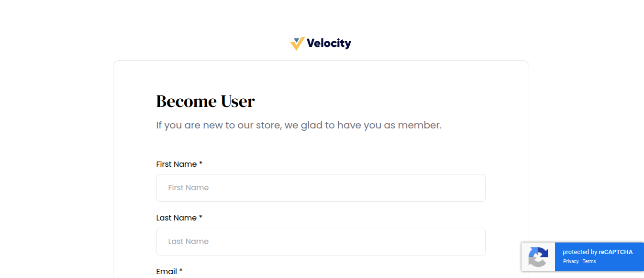Click the required asterisk beside Last Name
The height and width of the screenshot is (278, 644).
pos(200,218)
